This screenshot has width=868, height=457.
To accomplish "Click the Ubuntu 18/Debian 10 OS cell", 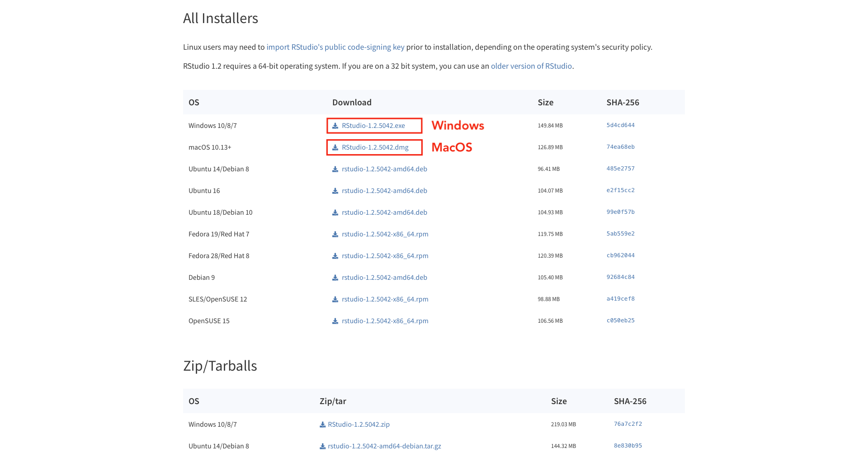I will [x=221, y=212].
